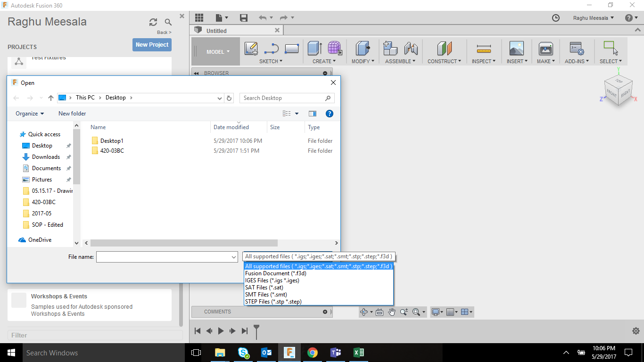644x362 pixels.
Task: Click the timeline position marker
Action: pyautogui.click(x=256, y=331)
